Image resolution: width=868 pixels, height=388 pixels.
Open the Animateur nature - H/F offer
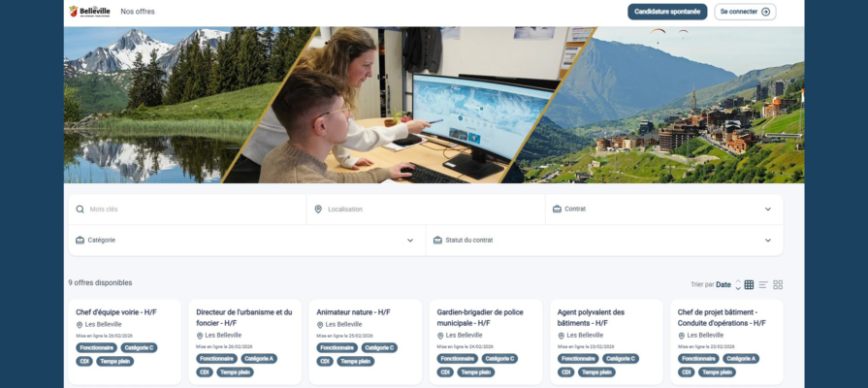354,312
